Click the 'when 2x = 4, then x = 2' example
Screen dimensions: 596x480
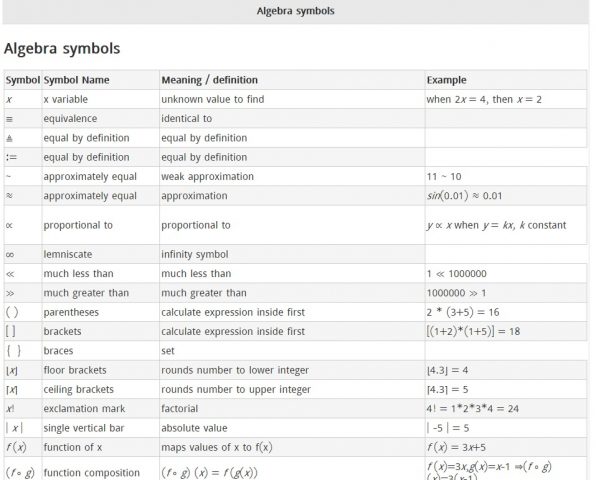(484, 100)
